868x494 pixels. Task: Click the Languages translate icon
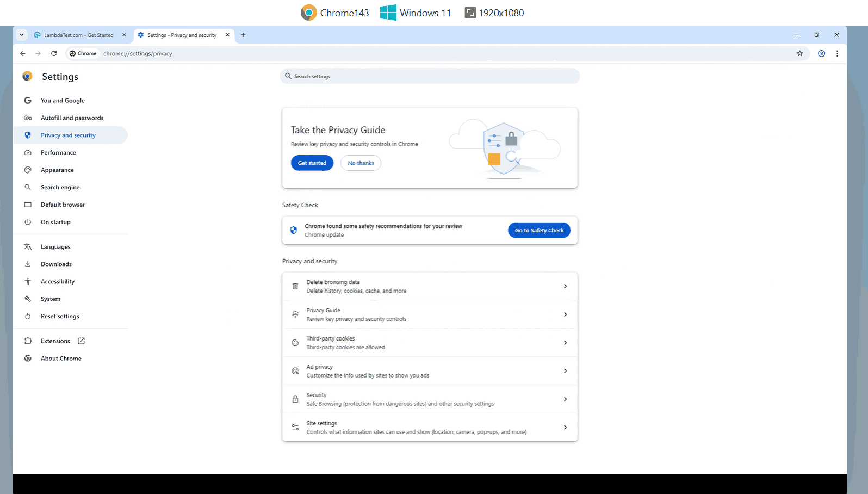click(x=28, y=247)
